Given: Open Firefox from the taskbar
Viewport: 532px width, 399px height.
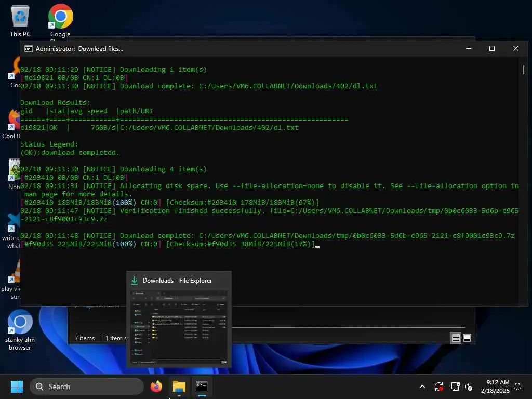Looking at the screenshot, I should click(156, 387).
